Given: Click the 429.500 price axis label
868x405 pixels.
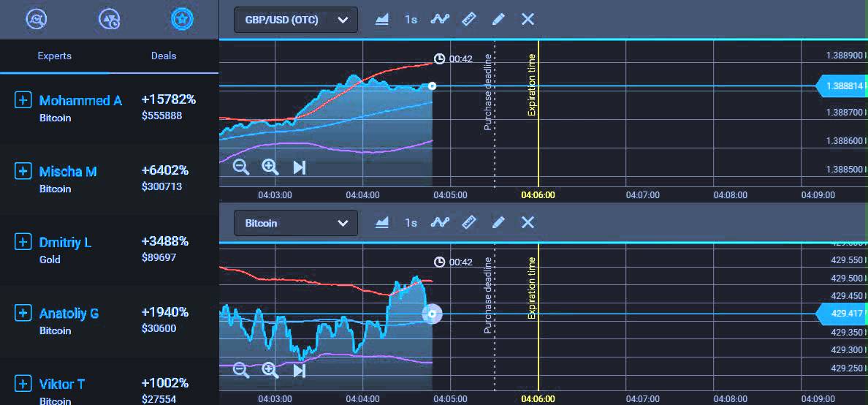Looking at the screenshot, I should pos(847,278).
